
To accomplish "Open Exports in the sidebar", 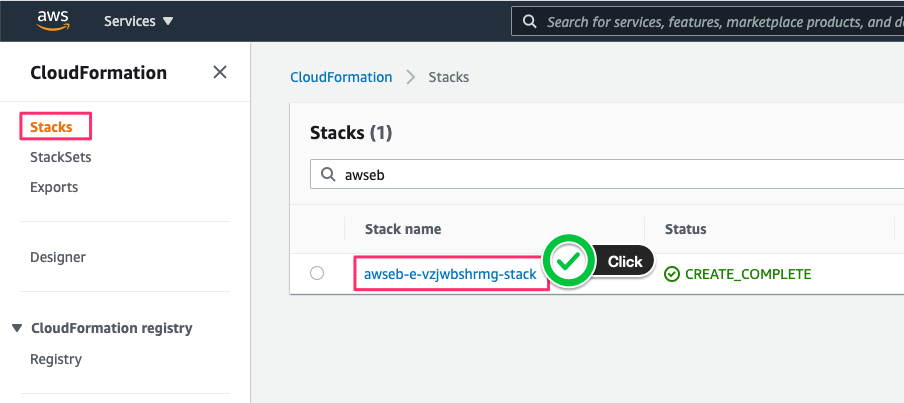I will 54,187.
